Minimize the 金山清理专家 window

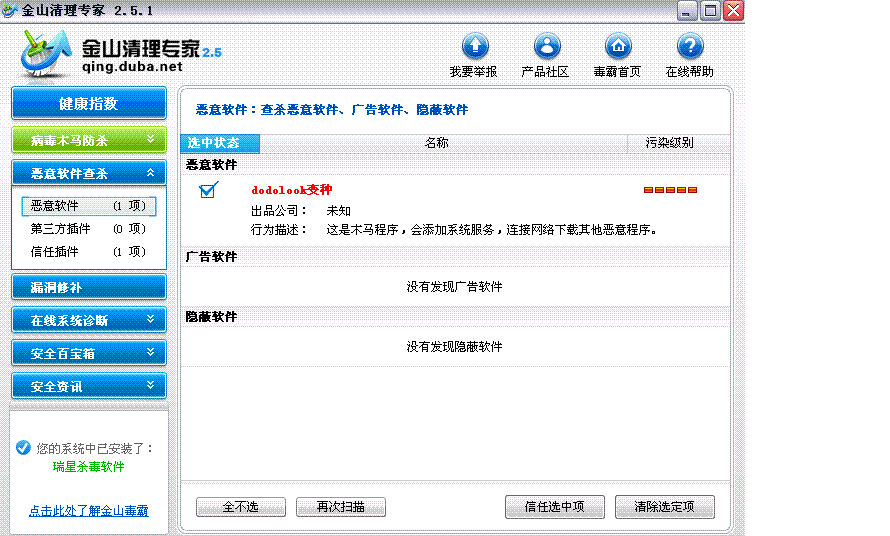point(687,10)
